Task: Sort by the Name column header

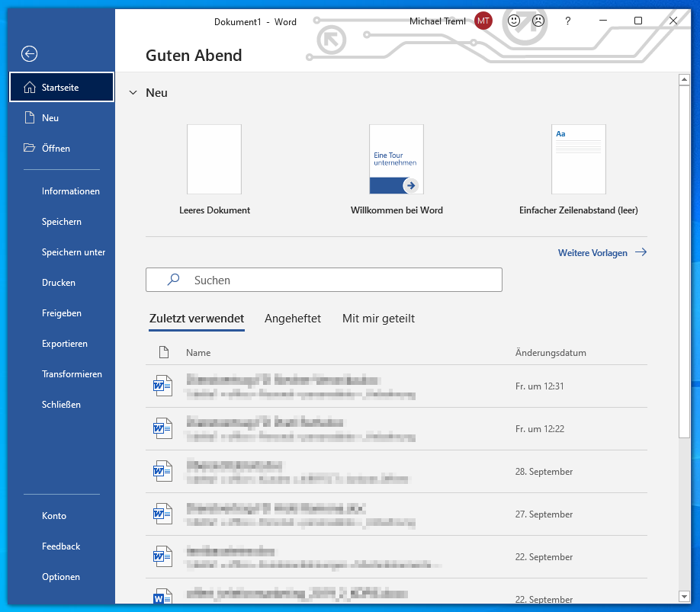Action: (x=198, y=352)
